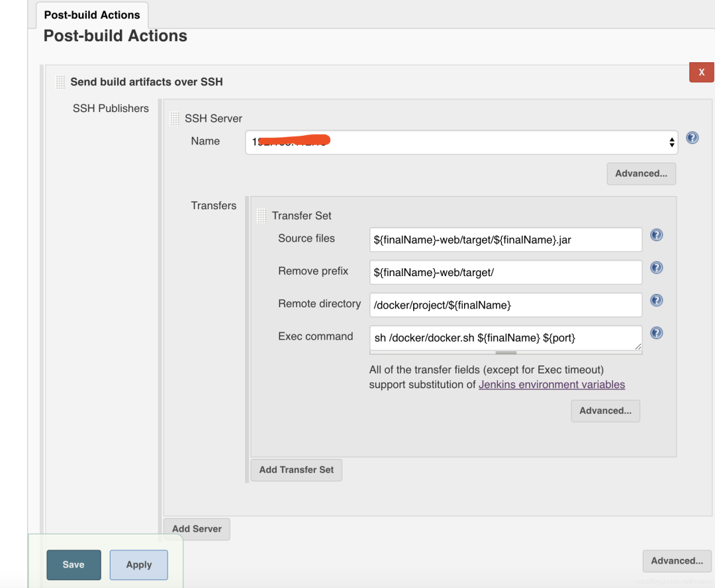Screen dimensions: 715x588
Task: Switch to the Post-build Actions tab
Action: [x=91, y=15]
